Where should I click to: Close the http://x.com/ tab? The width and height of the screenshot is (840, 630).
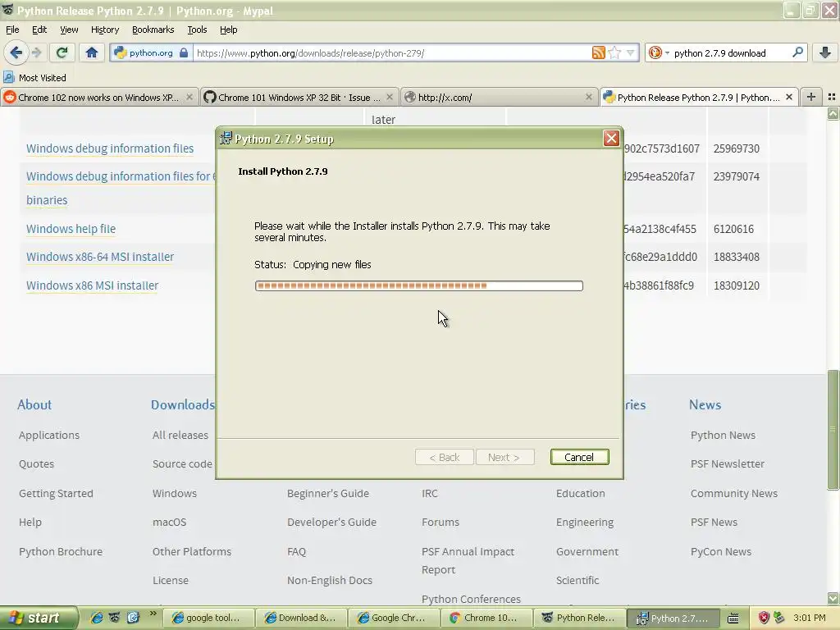[x=589, y=97]
